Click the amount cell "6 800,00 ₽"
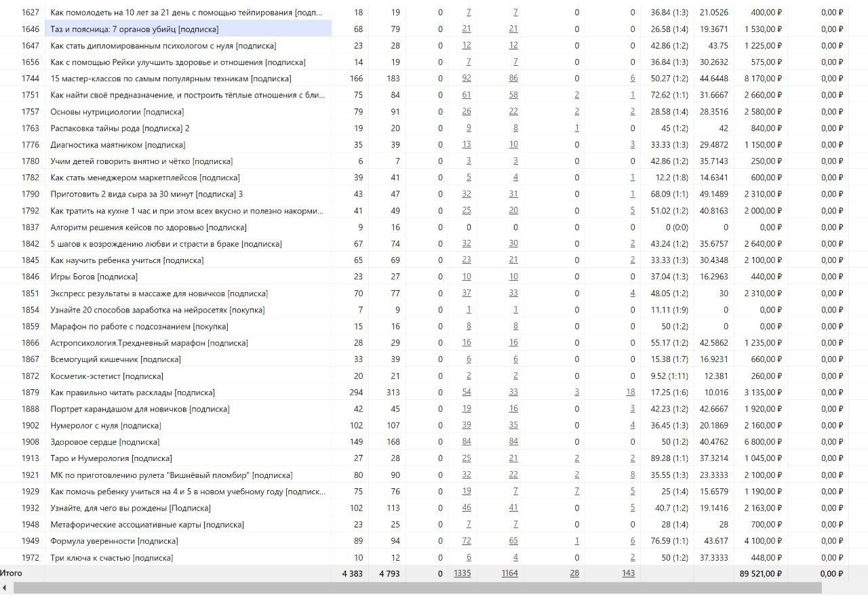 tap(763, 442)
